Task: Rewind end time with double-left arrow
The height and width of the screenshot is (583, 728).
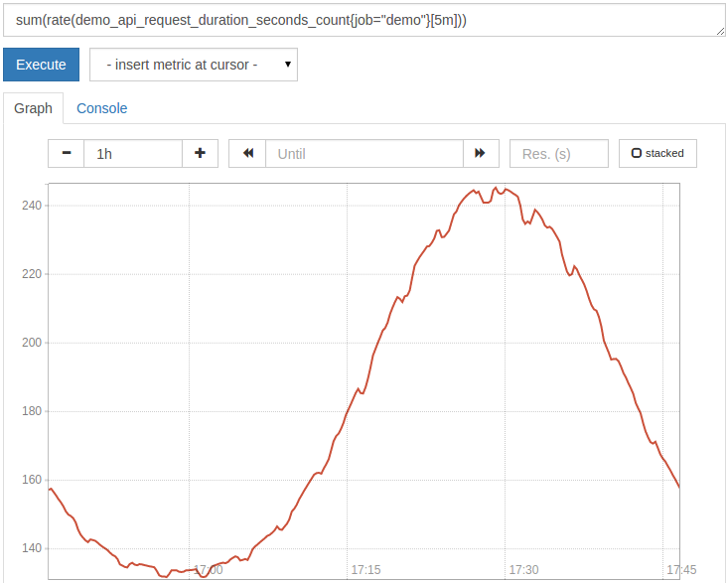Action: pos(247,153)
